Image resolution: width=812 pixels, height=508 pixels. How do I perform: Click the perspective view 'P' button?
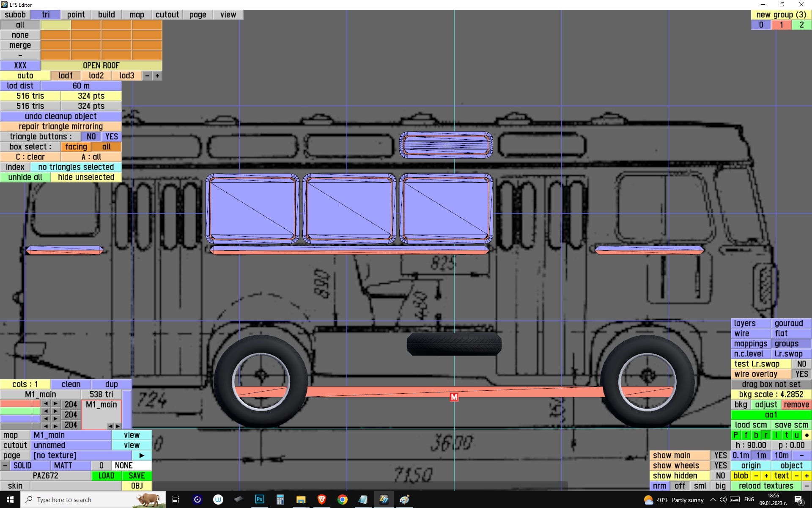(735, 435)
